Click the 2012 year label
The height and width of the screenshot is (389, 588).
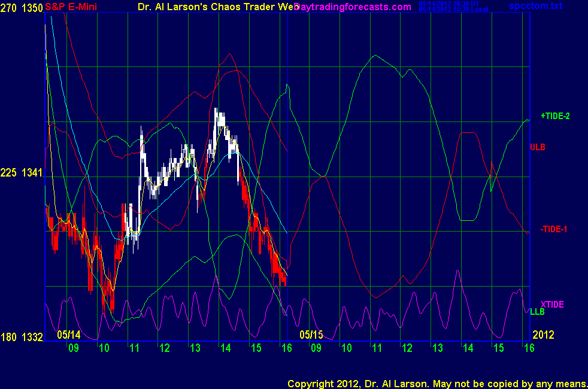click(x=544, y=334)
